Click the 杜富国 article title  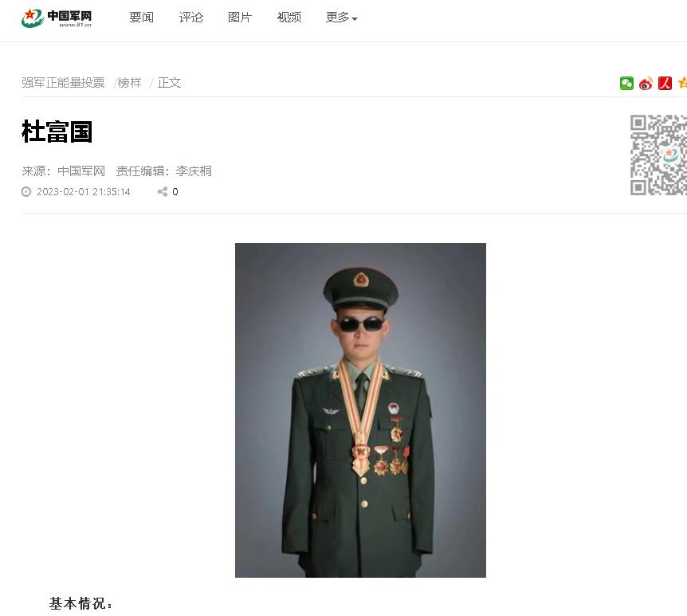(x=57, y=131)
